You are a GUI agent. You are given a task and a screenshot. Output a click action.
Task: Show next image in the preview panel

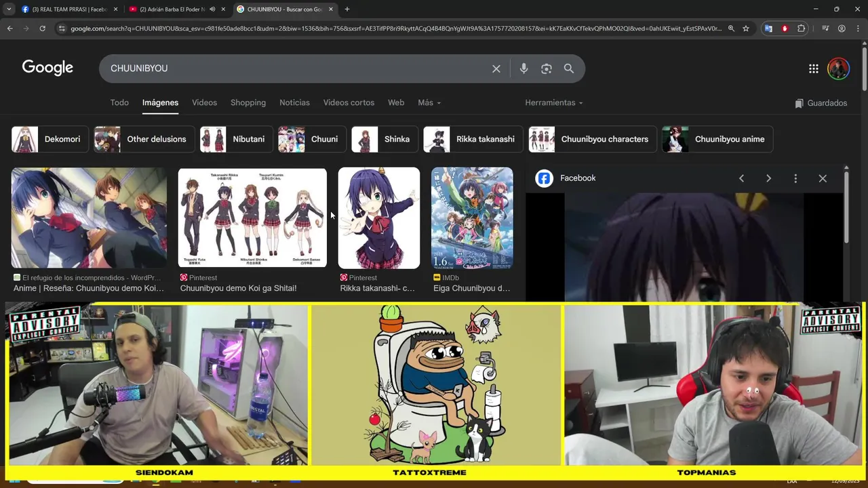point(768,178)
